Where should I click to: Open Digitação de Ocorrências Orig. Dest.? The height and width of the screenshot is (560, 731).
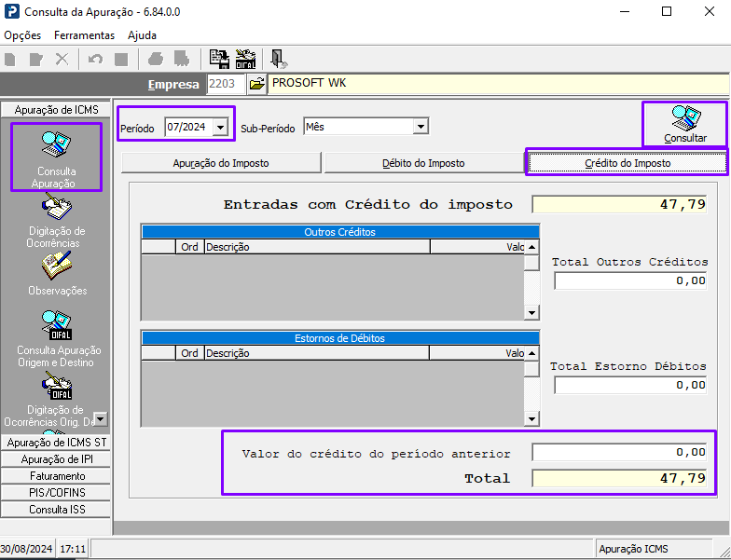tap(56, 399)
